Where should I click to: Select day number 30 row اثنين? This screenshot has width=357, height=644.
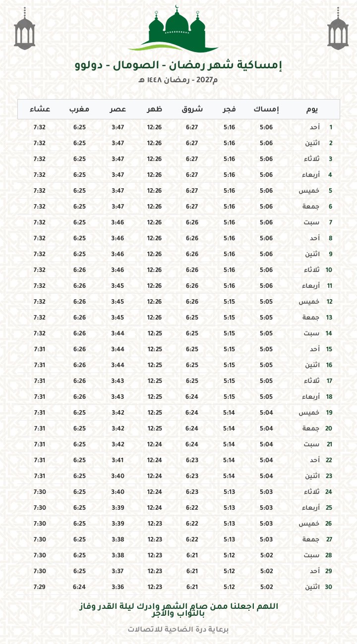pos(178,587)
